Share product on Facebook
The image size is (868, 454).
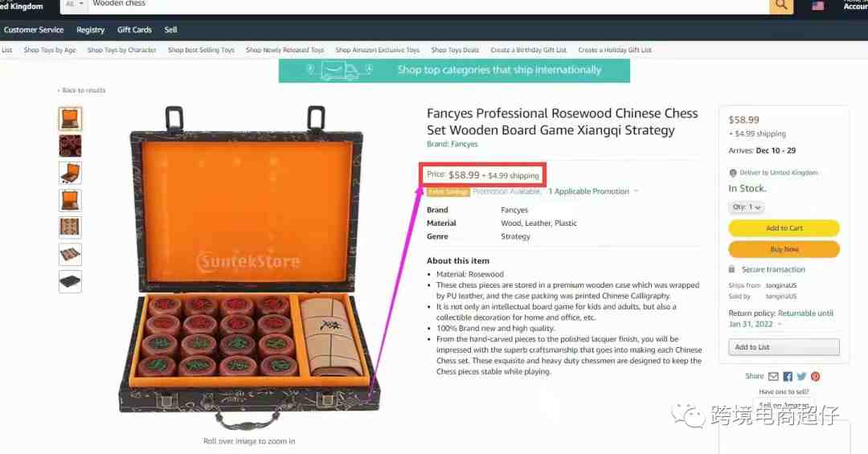coord(788,377)
